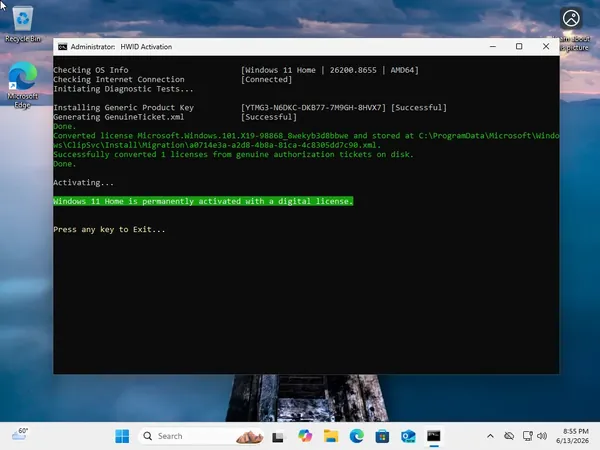Click the taskbar Search box
The image size is (600, 450).
pyautogui.click(x=201, y=436)
